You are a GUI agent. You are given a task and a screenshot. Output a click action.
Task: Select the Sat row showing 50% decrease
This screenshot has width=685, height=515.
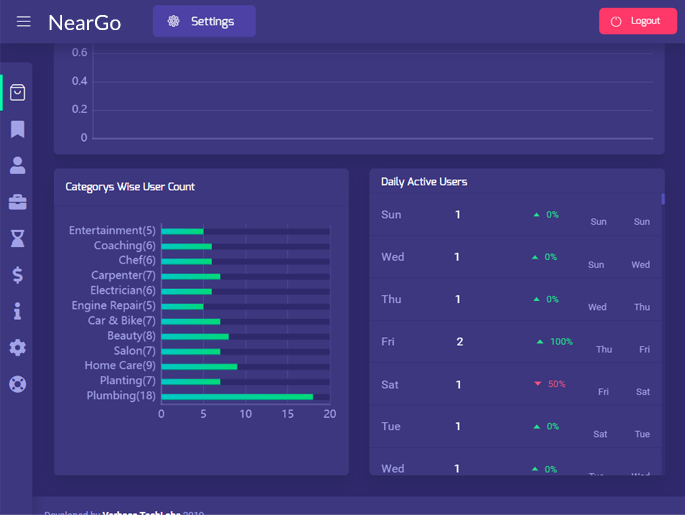515,384
